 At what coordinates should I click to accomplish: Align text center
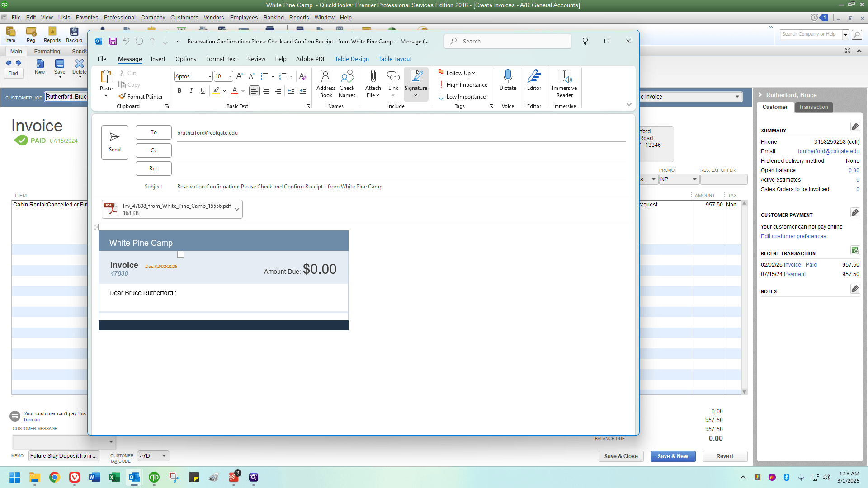(266, 91)
